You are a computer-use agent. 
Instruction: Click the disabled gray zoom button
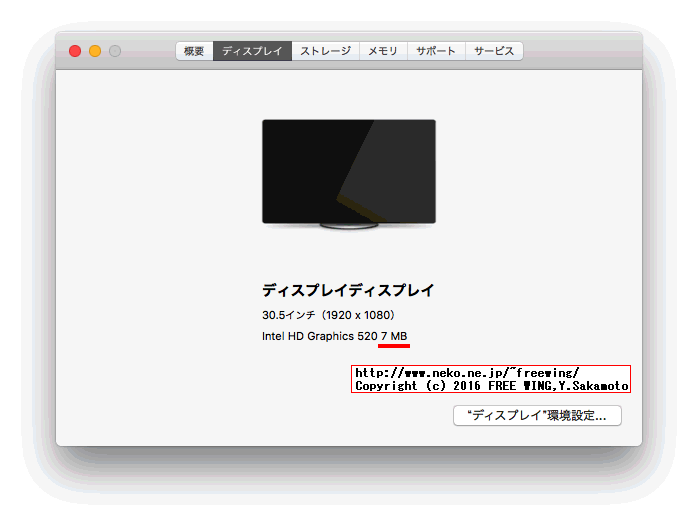click(x=115, y=51)
